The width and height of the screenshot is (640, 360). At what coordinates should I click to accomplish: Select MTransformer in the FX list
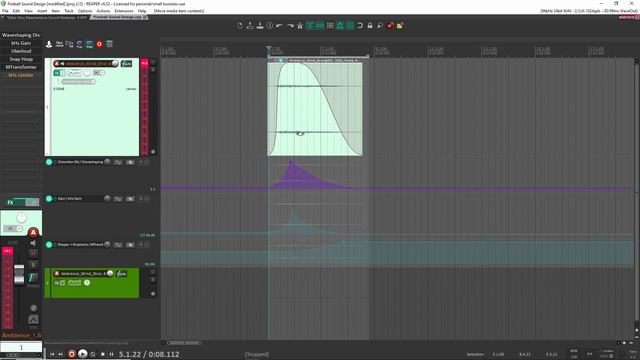click(x=21, y=67)
